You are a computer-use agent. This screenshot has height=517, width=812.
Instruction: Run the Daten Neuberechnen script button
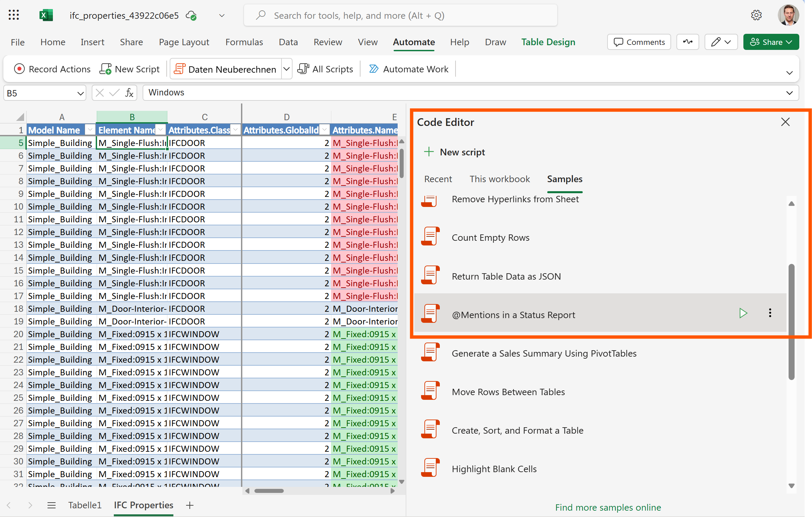pos(225,69)
